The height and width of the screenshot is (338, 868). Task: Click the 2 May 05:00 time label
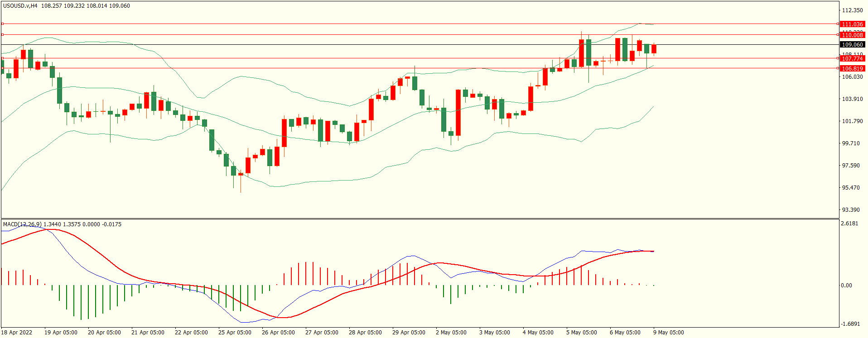point(451,333)
